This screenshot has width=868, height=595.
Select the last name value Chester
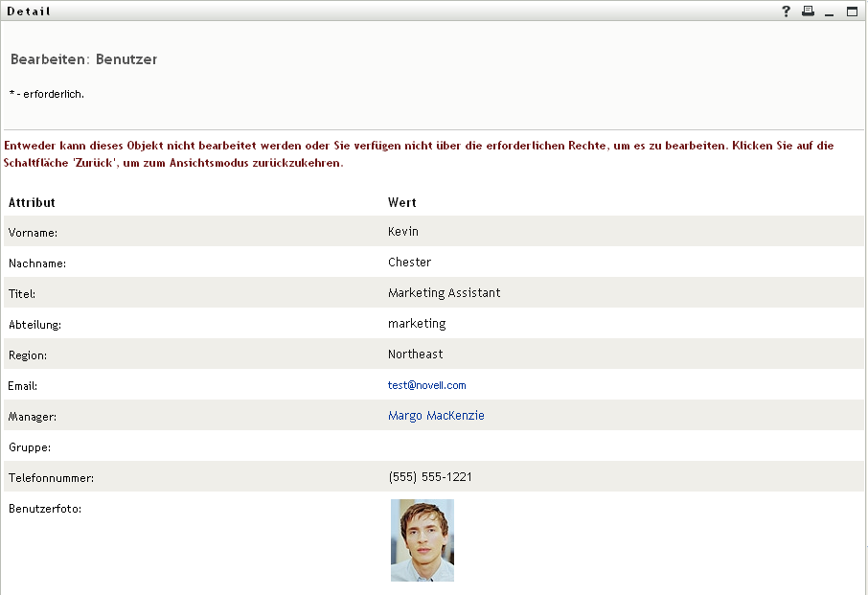point(409,263)
